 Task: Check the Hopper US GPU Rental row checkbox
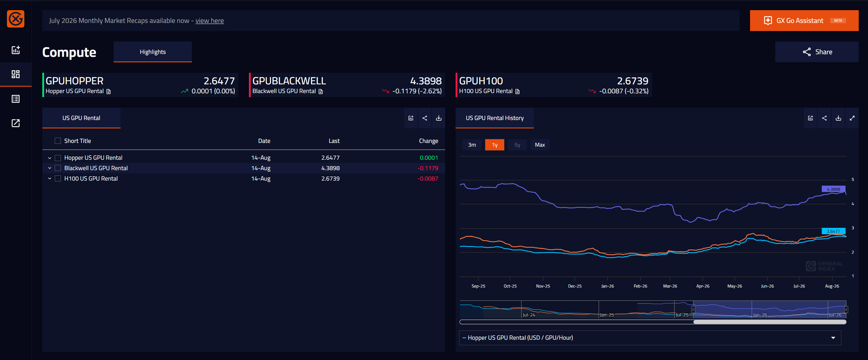58,158
